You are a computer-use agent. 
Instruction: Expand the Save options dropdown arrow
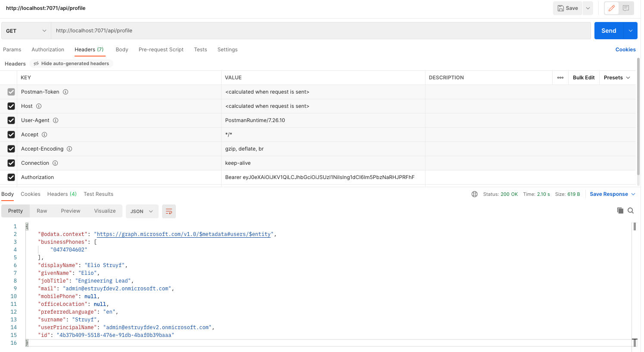coord(588,8)
